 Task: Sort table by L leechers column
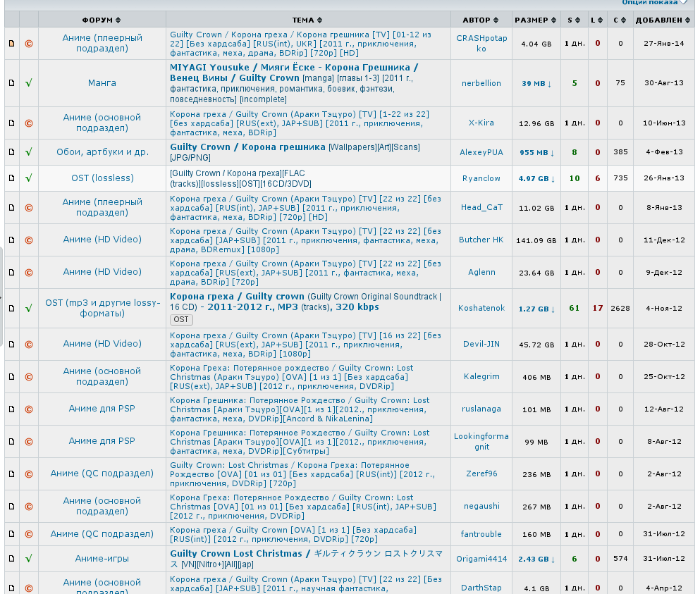(x=597, y=20)
